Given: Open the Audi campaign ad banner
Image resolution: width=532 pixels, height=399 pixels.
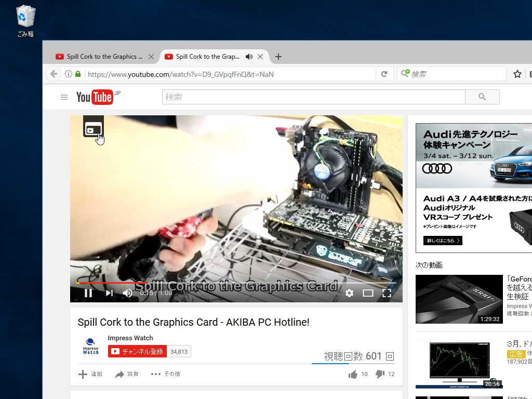Looking at the screenshot, I should click(x=474, y=188).
